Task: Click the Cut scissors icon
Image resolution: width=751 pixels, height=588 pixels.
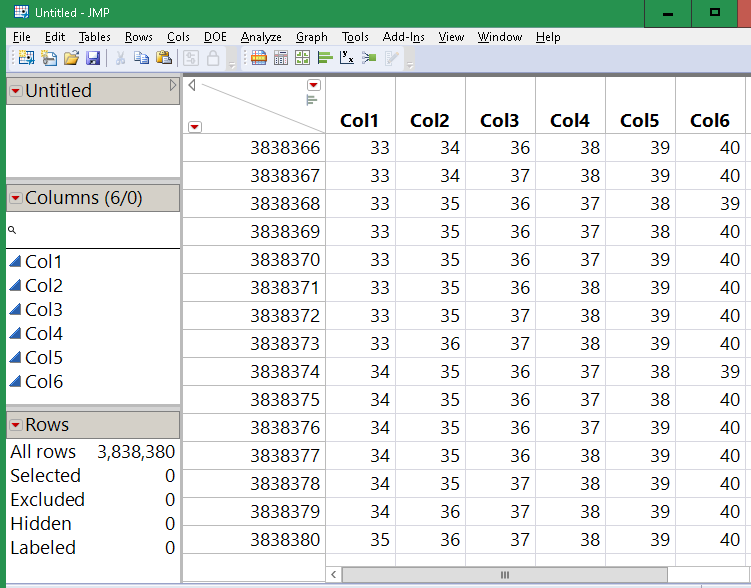Action: tap(120, 58)
